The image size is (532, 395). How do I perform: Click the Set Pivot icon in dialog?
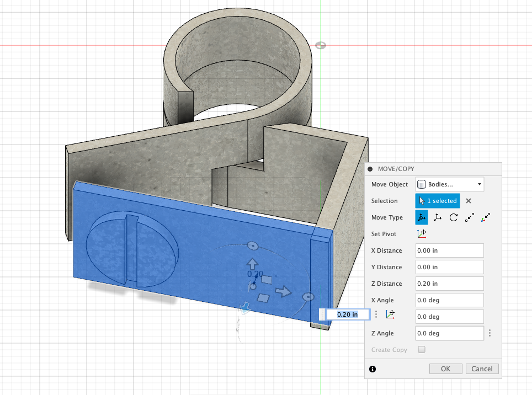[x=422, y=233]
